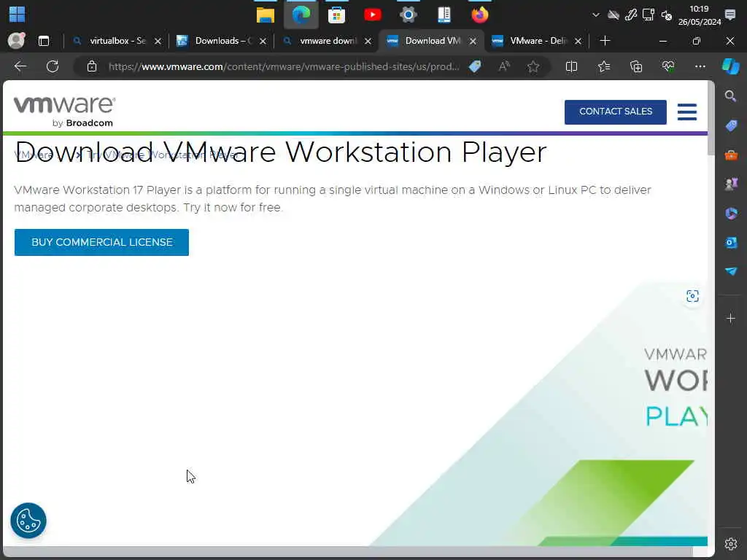The image size is (747, 560).
Task: Open sidebar settings gear
Action: [731, 543]
